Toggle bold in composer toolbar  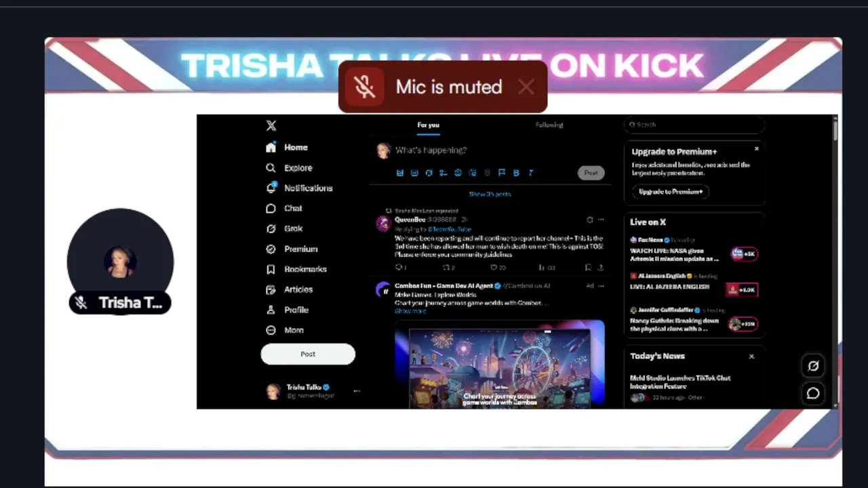point(516,173)
